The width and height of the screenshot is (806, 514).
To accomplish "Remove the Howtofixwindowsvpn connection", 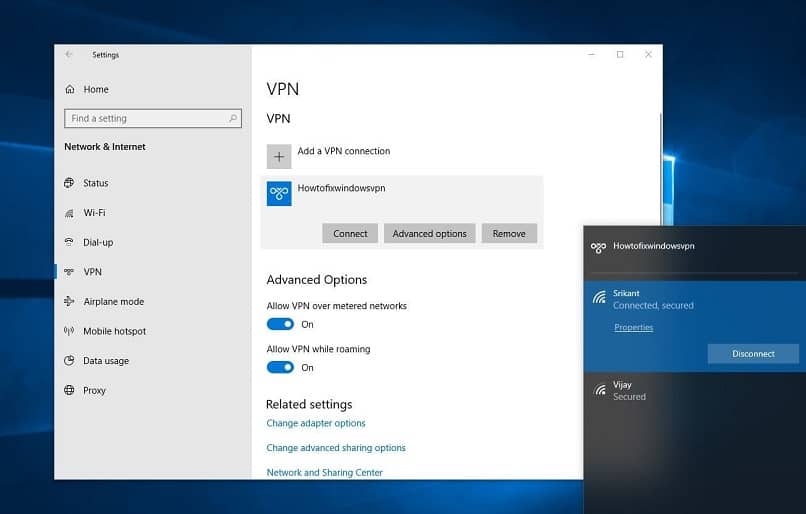I will click(509, 233).
